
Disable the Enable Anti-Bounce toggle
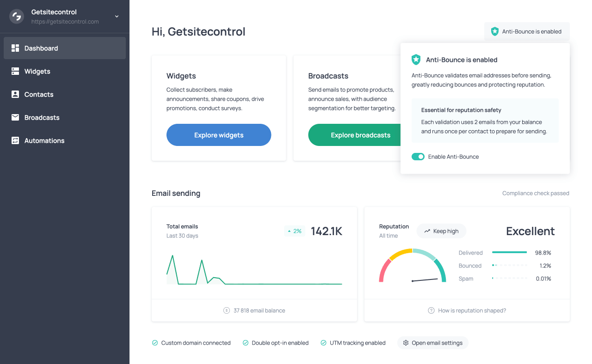coord(418,157)
